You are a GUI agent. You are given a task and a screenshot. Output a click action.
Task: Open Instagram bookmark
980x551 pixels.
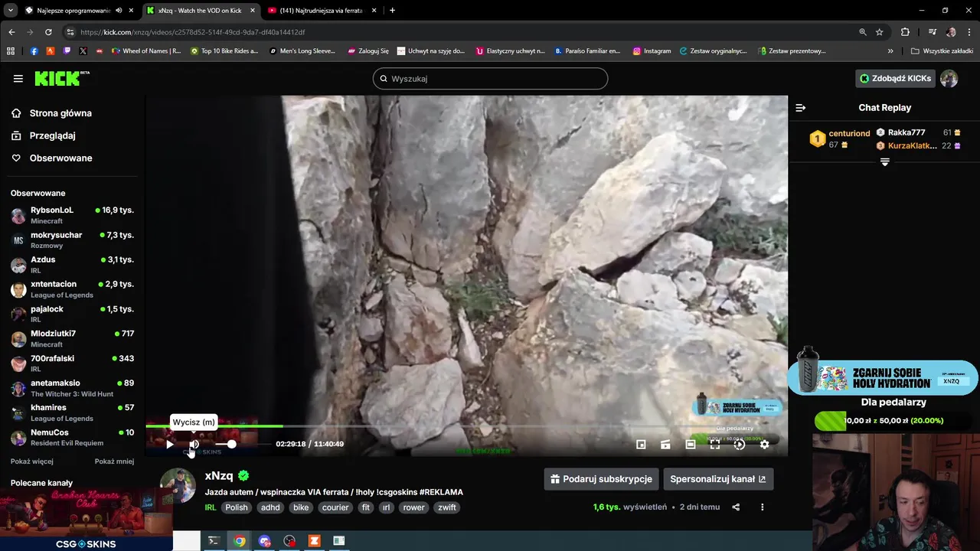coord(652,51)
